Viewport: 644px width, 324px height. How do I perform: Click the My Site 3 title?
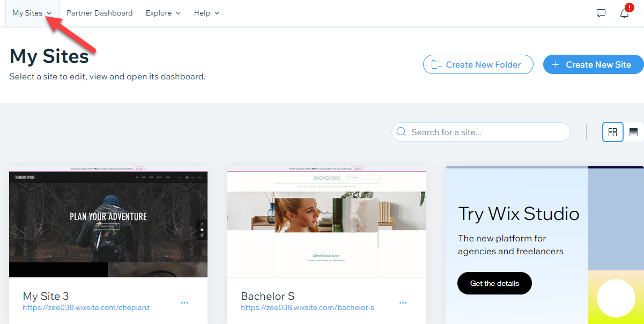coord(46,296)
